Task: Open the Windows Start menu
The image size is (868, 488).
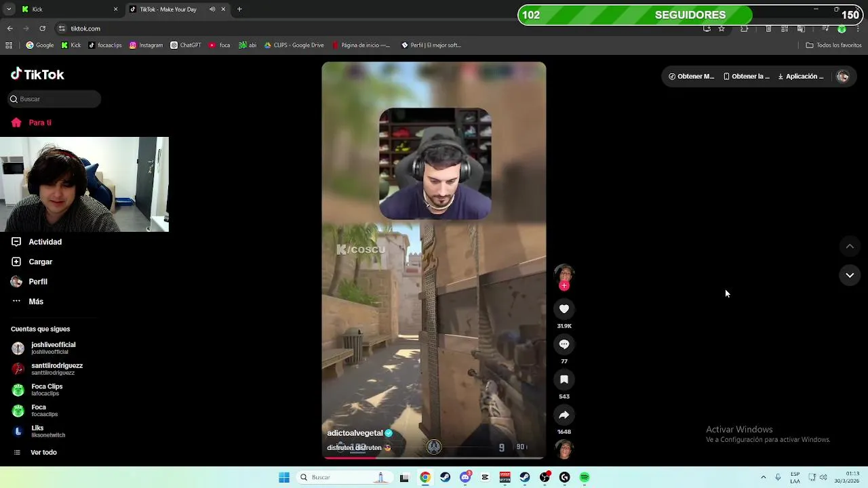Action: click(x=284, y=477)
